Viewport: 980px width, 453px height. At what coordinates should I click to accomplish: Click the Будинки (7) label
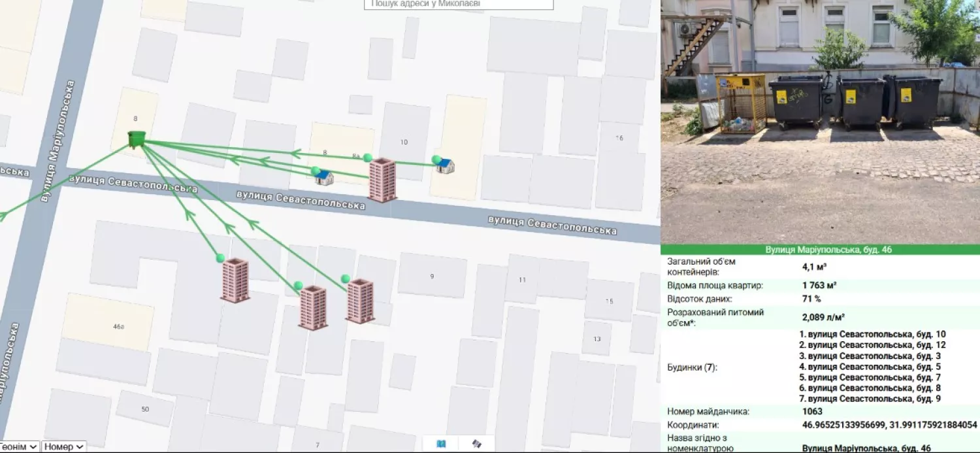click(x=692, y=367)
